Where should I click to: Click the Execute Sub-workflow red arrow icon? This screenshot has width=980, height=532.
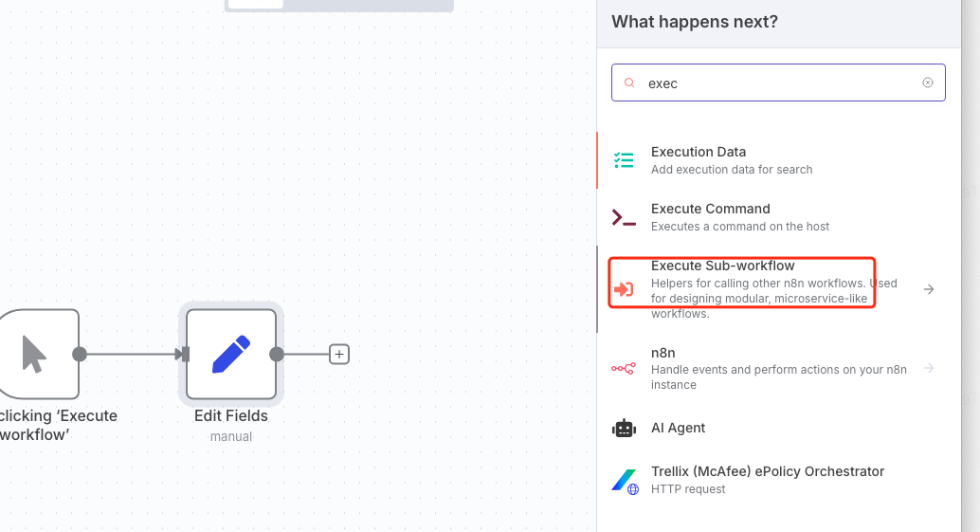[x=623, y=289]
